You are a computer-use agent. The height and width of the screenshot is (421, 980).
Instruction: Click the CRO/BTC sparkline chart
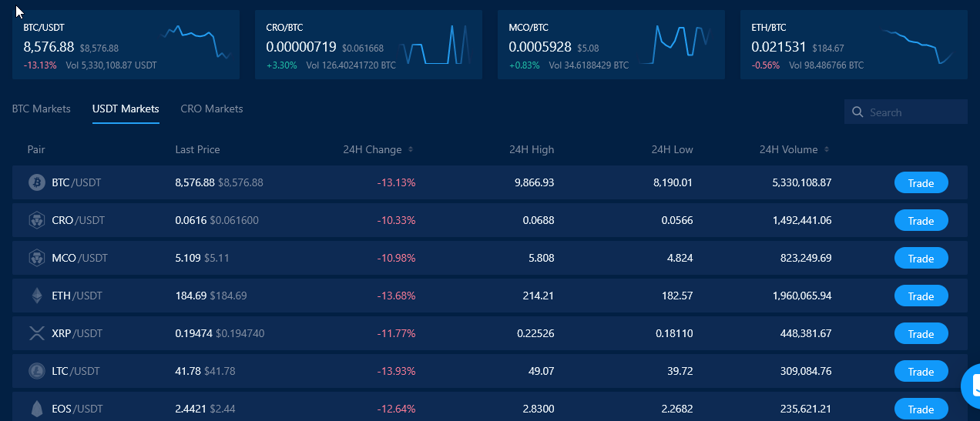tap(435, 44)
